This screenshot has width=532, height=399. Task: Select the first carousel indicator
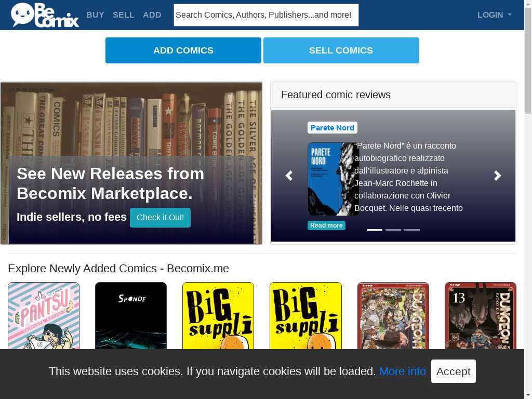tap(375, 230)
